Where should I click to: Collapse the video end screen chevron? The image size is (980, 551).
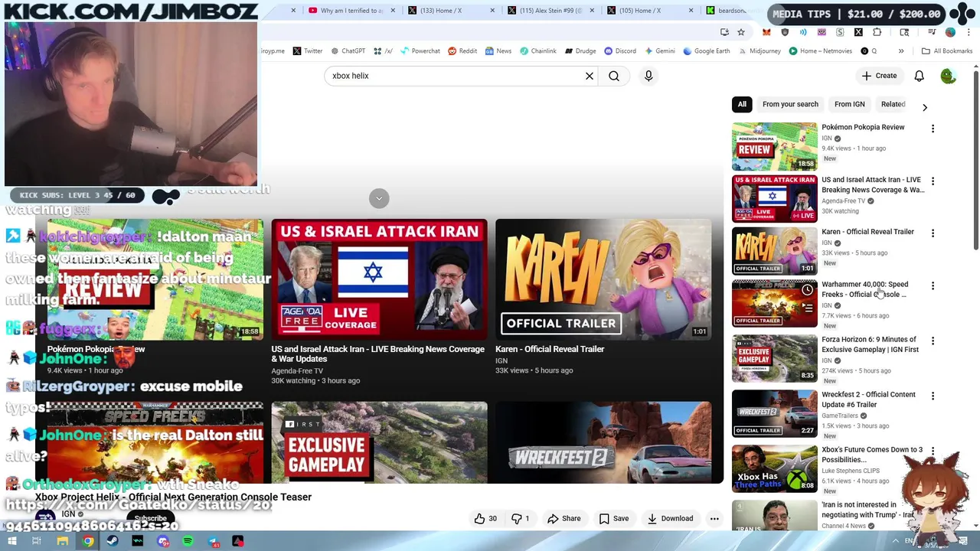(379, 198)
